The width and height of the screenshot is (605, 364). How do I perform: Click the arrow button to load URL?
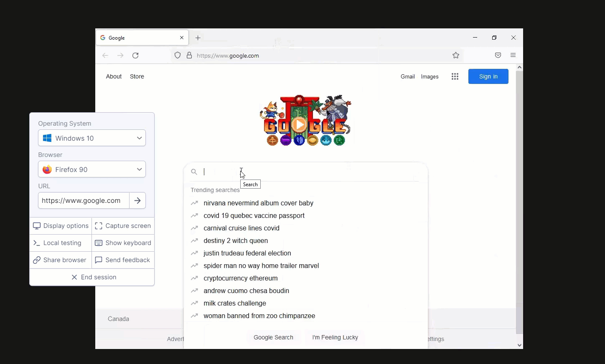[x=137, y=201]
